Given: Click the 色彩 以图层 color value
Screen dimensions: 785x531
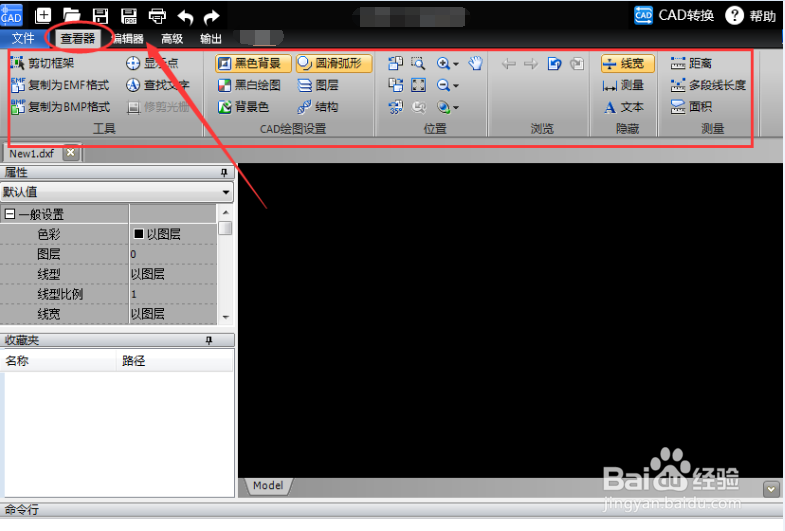Looking at the screenshot, I should tap(173, 234).
